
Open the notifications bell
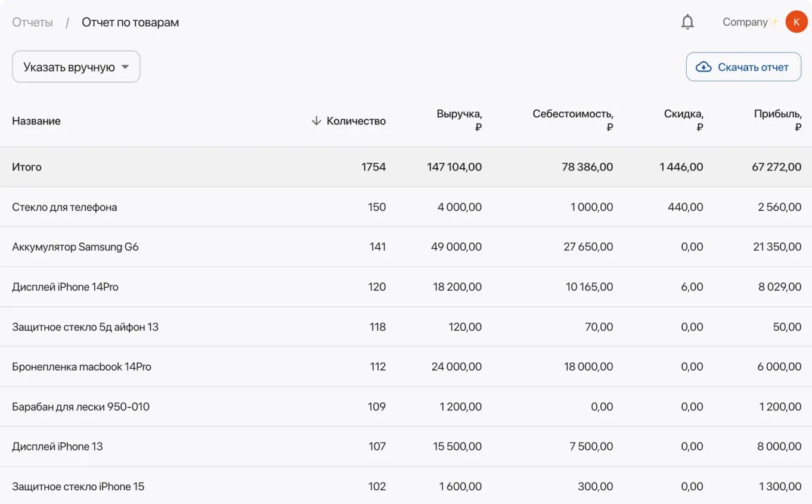[x=687, y=22]
